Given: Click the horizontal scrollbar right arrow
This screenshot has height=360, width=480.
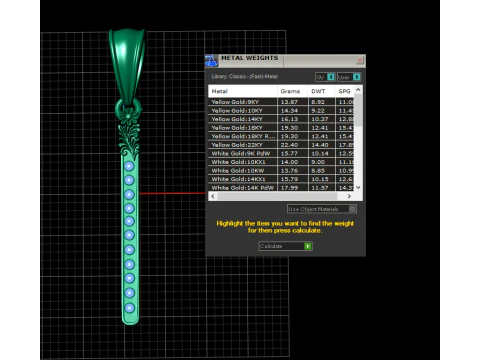Looking at the screenshot, I should click(x=349, y=196).
